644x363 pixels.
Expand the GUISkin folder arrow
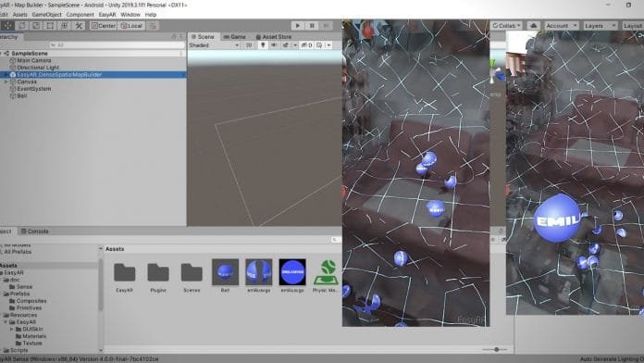11,330
